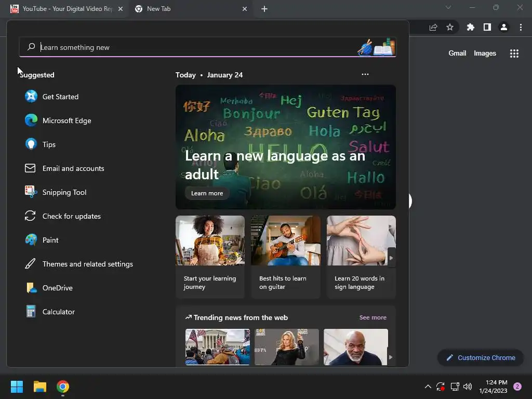The image size is (532, 399).
Task: Open the taskbar clock and date
Action: [x=493, y=387]
